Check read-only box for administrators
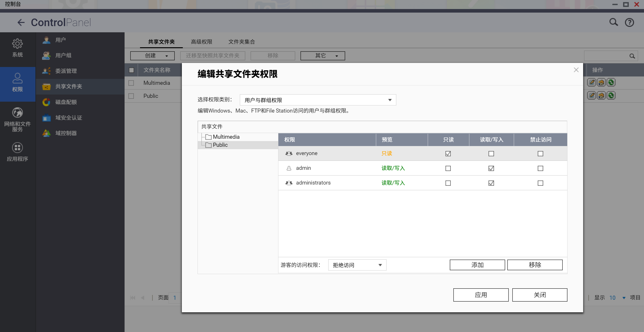644x332 pixels. 448,183
